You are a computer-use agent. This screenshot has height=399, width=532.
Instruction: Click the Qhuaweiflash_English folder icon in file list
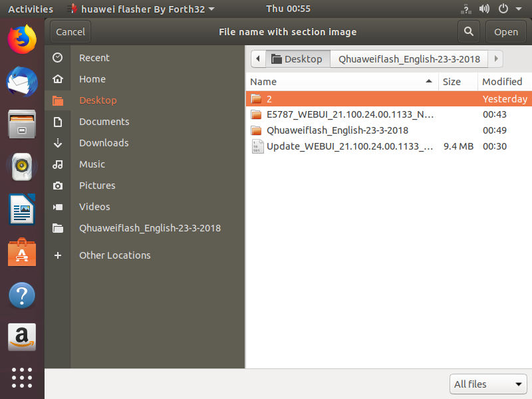(256, 130)
